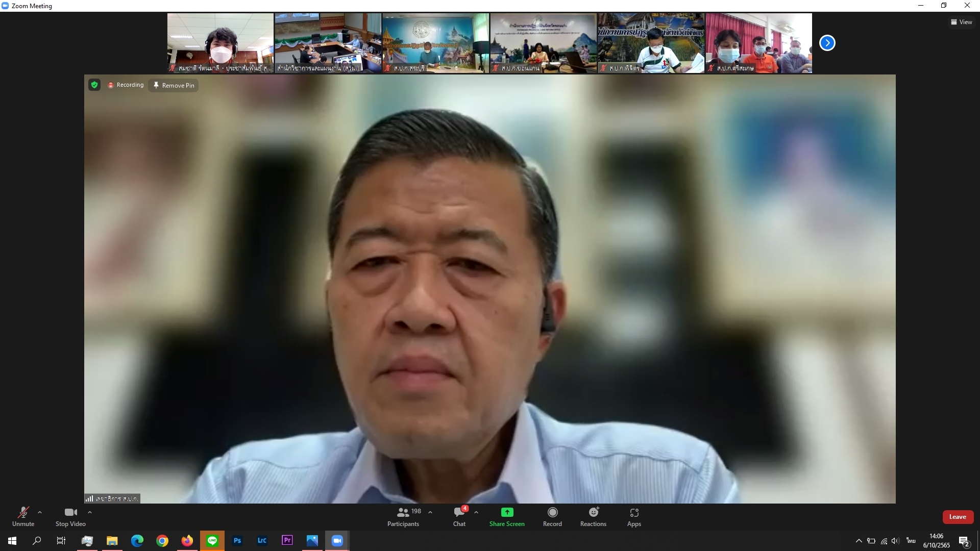The width and height of the screenshot is (980, 551).
Task: Open Lightroom Classic from taskbar
Action: tap(262, 541)
